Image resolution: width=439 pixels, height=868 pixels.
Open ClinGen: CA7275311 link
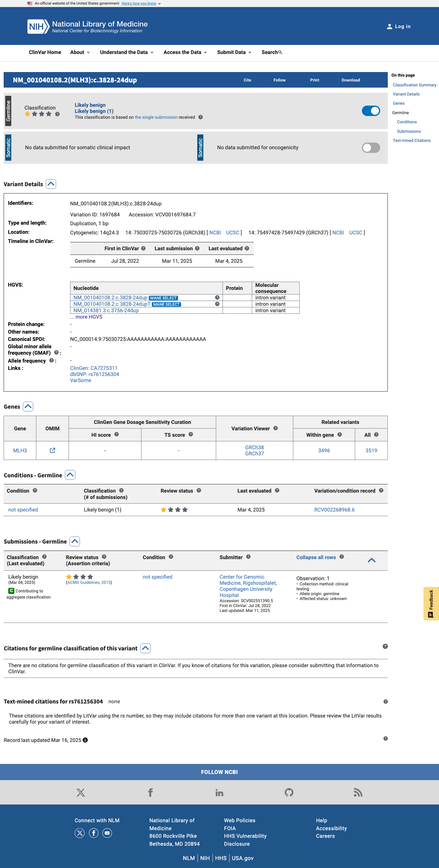[94, 368]
